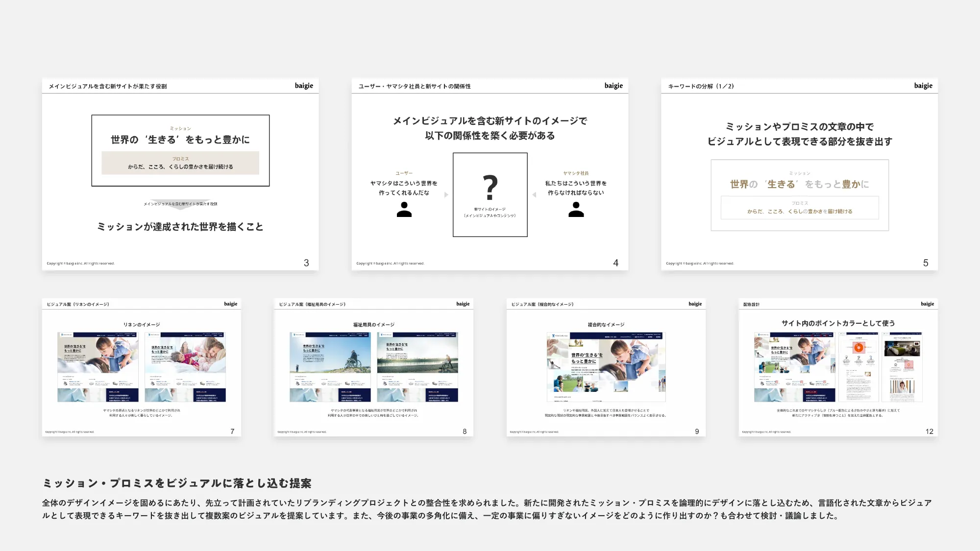Viewport: 980px width, 551px height.
Task: Click text 私たちはこういう世界を作らなければならない
Action: coord(576,188)
